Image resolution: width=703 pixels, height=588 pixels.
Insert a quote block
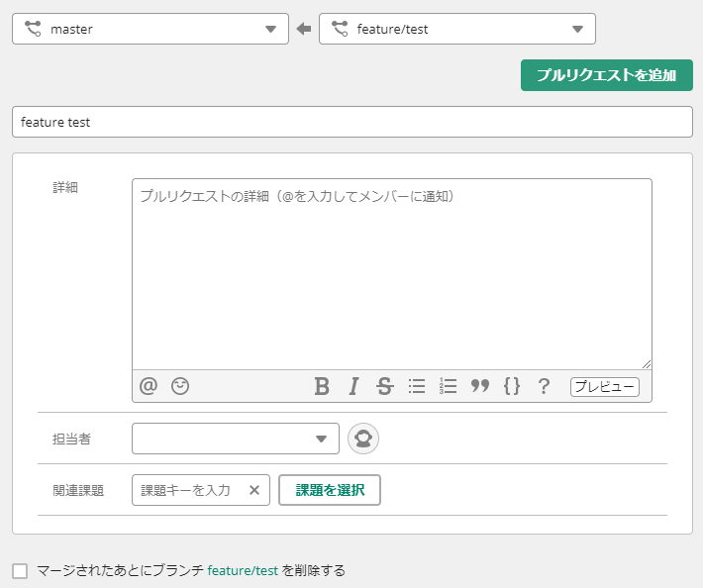tap(480, 386)
